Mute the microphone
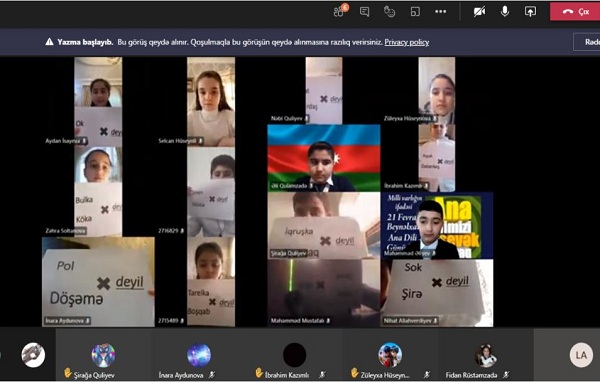 click(x=505, y=11)
